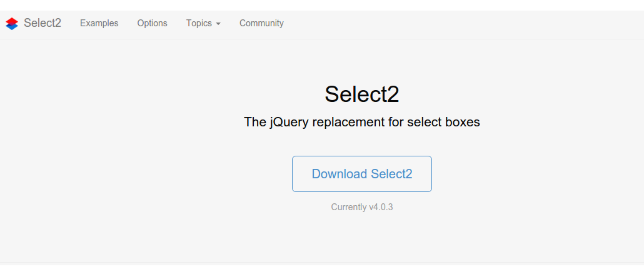Click the words select boxes in tagline
644x274 pixels.
click(443, 122)
